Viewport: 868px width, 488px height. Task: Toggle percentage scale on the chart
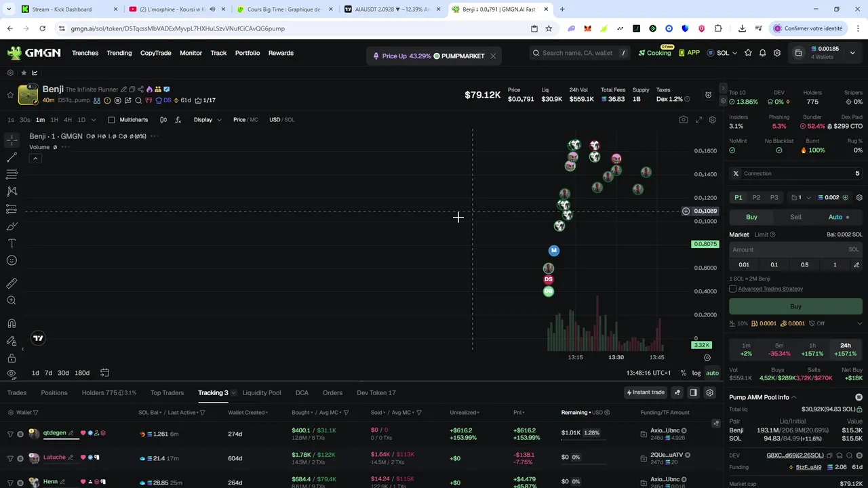click(683, 373)
